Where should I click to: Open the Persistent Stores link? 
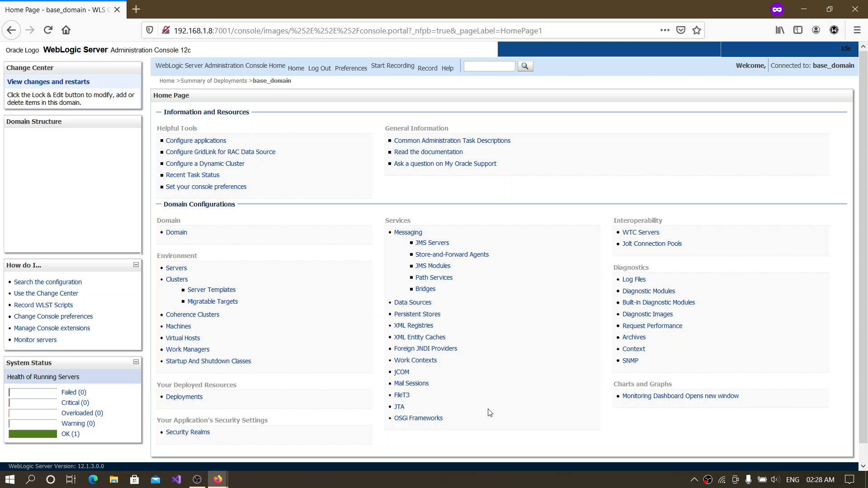417,314
